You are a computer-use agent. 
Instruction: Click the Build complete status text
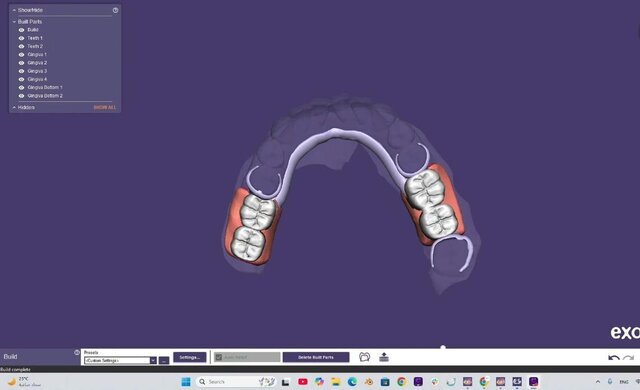point(16,369)
